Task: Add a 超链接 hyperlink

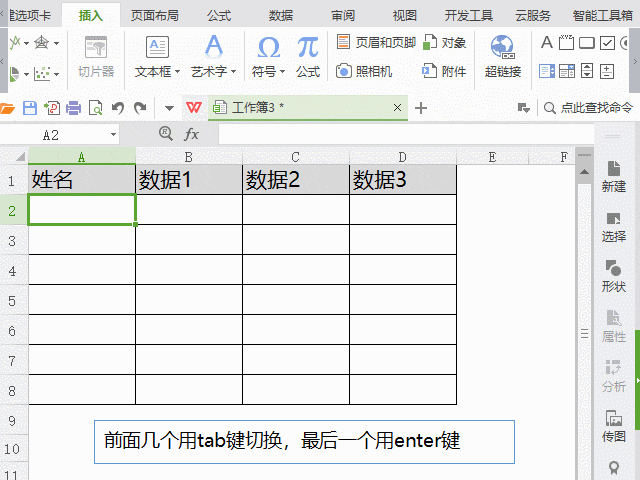Action: [x=503, y=56]
